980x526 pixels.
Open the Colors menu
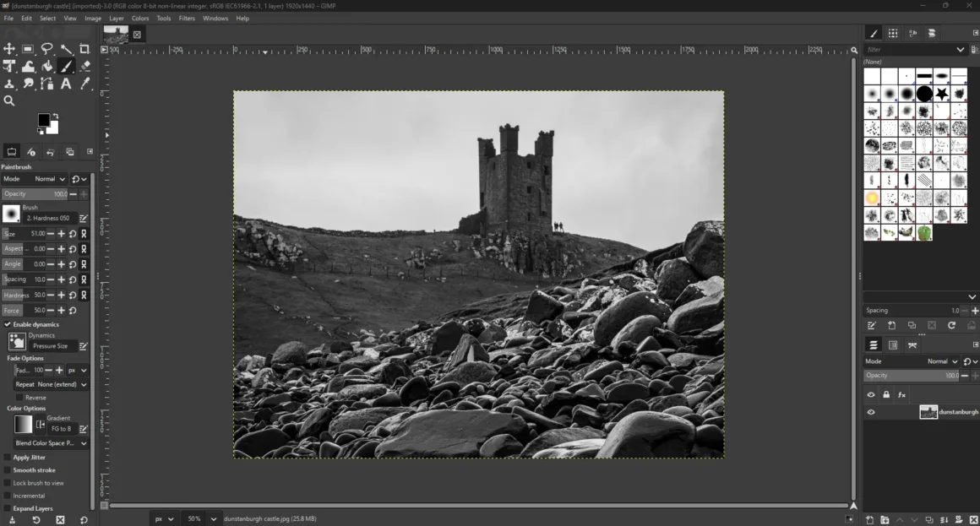tap(140, 18)
